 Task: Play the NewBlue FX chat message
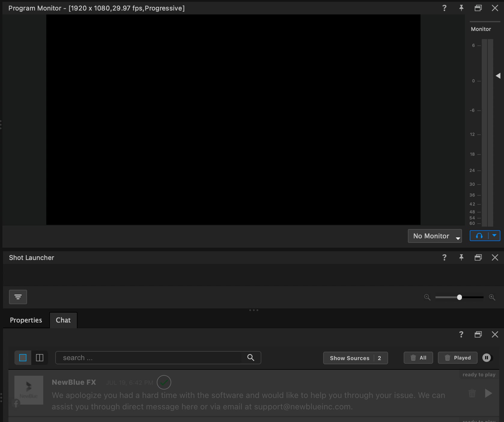(488, 393)
